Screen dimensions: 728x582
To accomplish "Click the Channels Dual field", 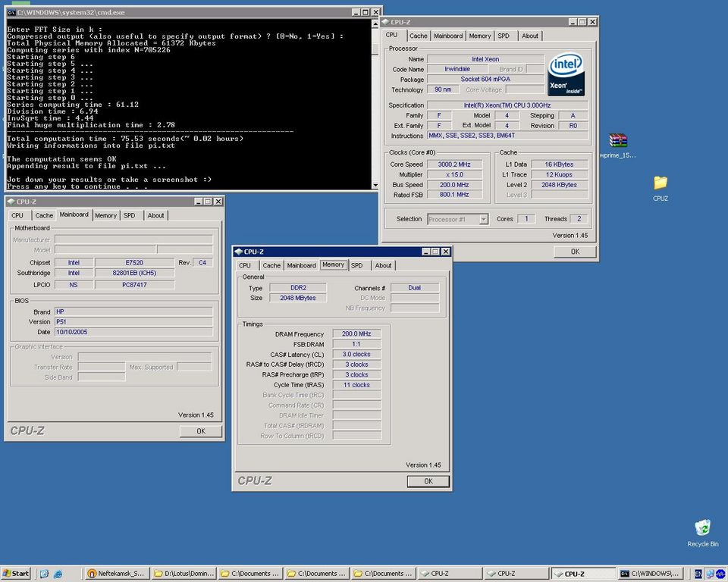I will click(x=415, y=288).
